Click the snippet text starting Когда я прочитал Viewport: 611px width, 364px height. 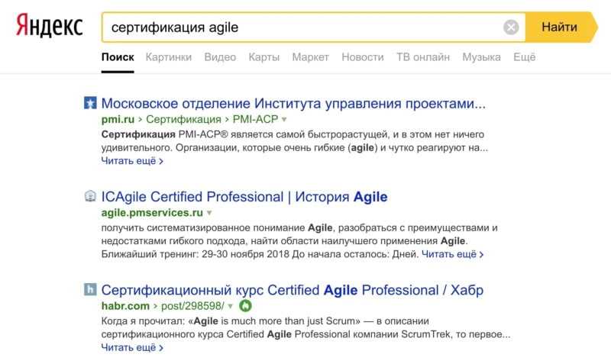pos(306,327)
